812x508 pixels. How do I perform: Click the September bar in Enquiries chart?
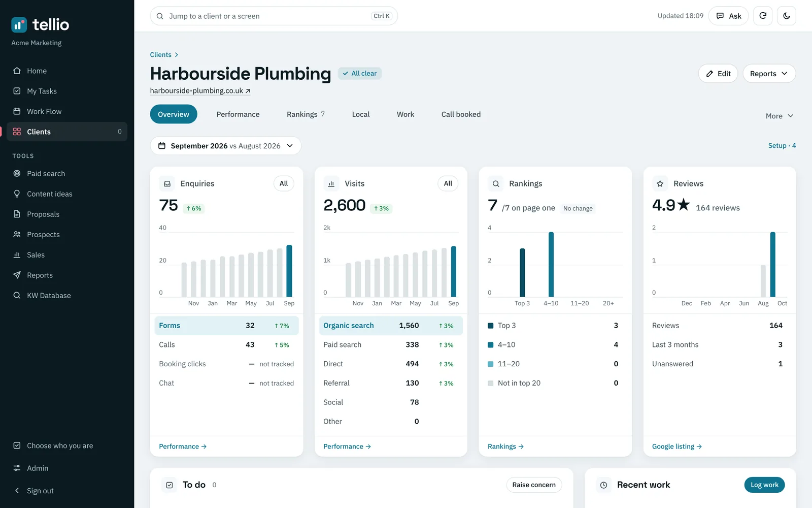[289, 271]
